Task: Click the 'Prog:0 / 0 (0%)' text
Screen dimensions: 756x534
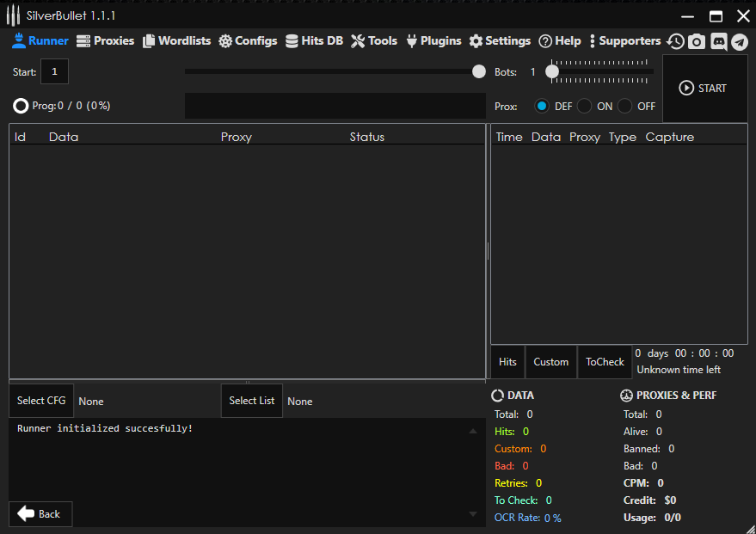Action: pos(71,106)
